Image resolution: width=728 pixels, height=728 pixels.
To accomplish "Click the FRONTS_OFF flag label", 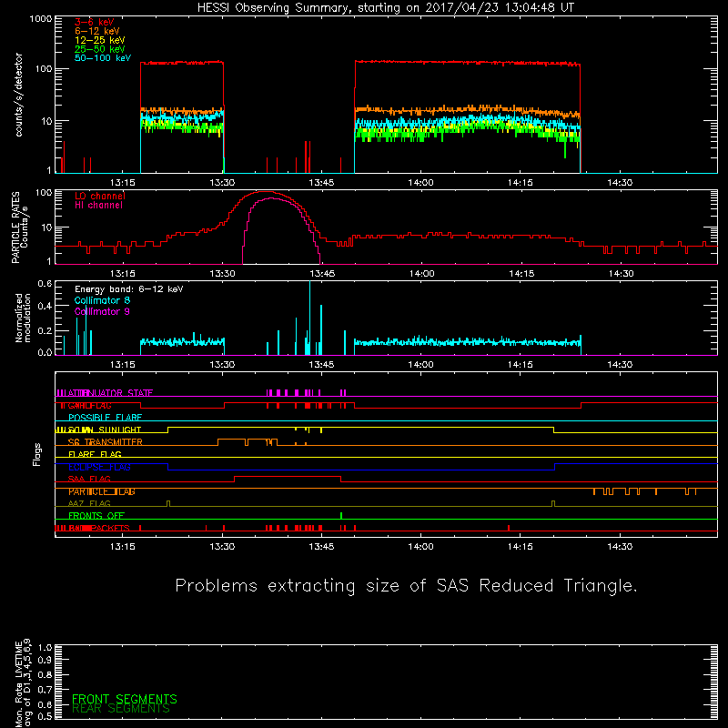I will [96, 515].
